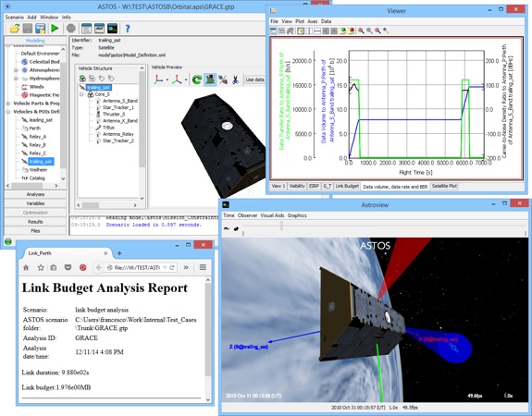Click the Save As disk icon in ASTOS toolbar
This screenshot has height=416, width=532.
(x=41, y=29)
